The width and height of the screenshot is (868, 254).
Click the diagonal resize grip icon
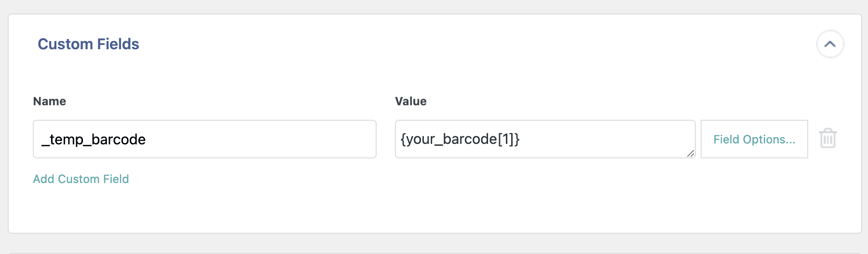point(691,154)
